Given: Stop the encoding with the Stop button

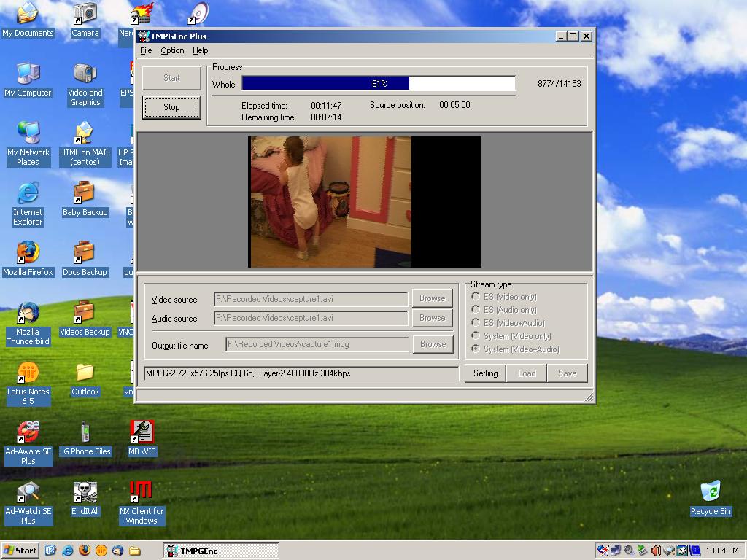Looking at the screenshot, I should point(171,107).
